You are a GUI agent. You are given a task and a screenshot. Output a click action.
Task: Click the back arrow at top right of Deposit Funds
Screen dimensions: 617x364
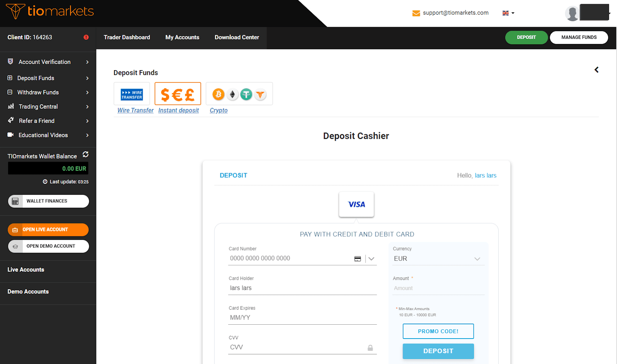pyautogui.click(x=597, y=70)
